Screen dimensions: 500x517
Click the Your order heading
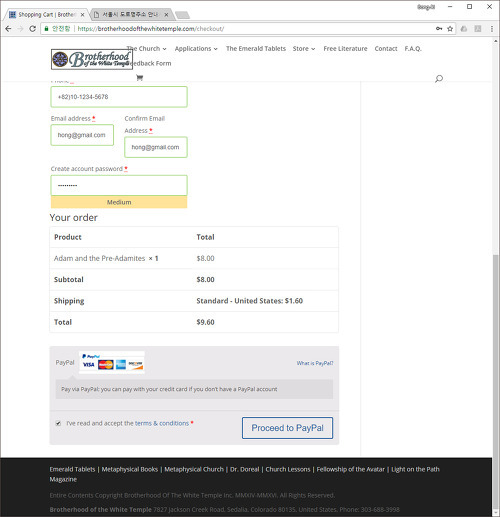click(74, 218)
